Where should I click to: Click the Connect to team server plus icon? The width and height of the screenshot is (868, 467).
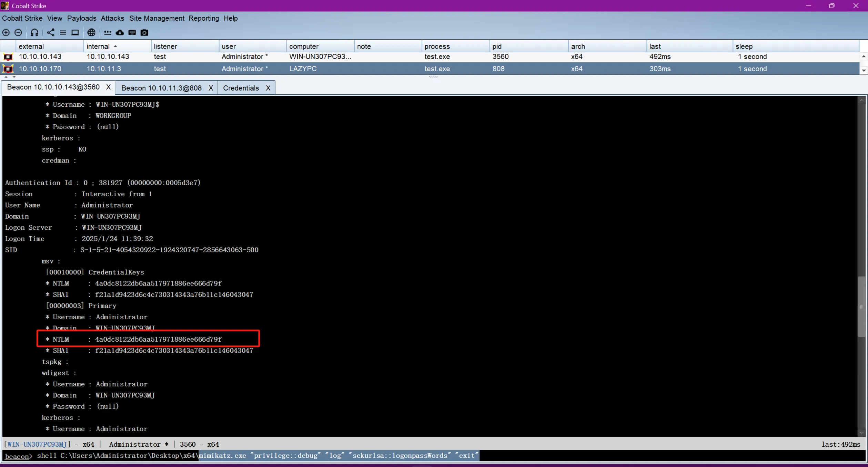click(6, 32)
